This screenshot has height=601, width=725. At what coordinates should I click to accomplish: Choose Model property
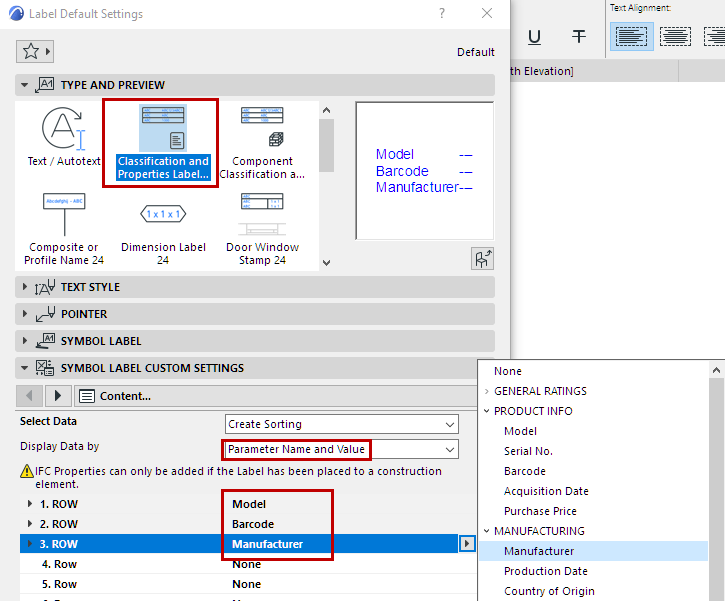tap(520, 431)
